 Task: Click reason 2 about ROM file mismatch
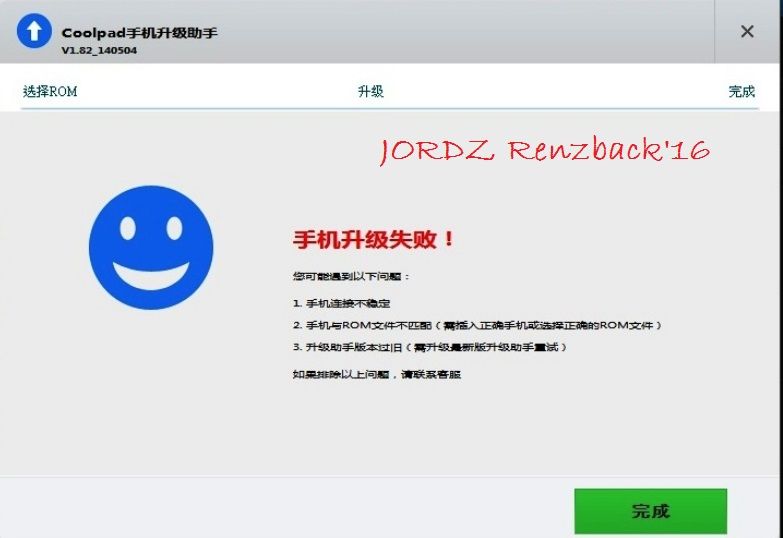tap(477, 325)
